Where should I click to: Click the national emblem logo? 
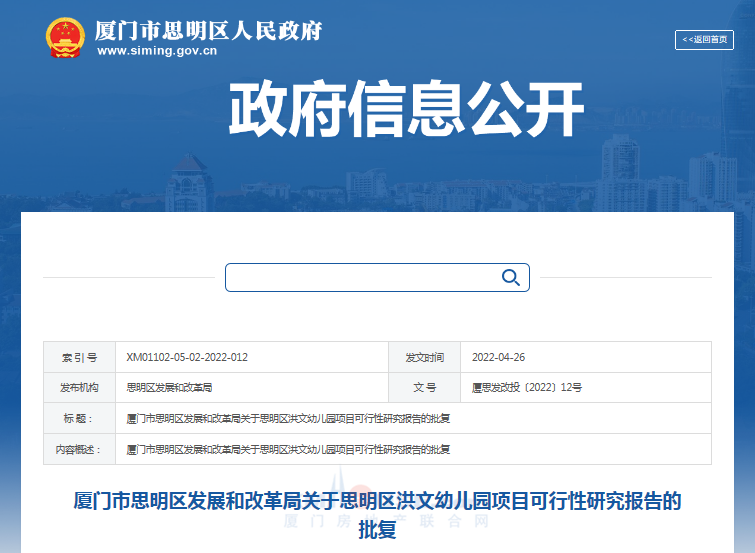click(66, 38)
